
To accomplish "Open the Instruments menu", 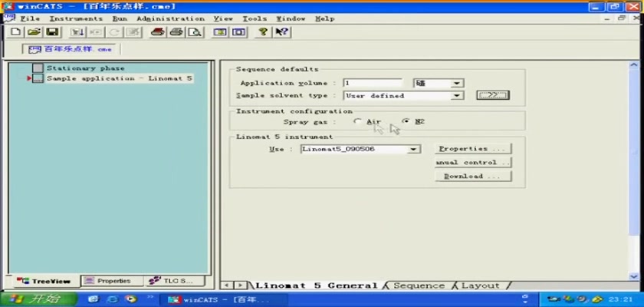I will point(76,18).
